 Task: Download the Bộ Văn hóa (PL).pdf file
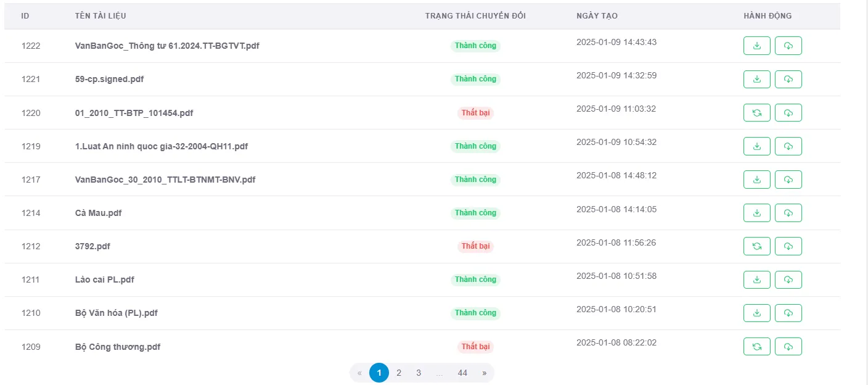(756, 313)
